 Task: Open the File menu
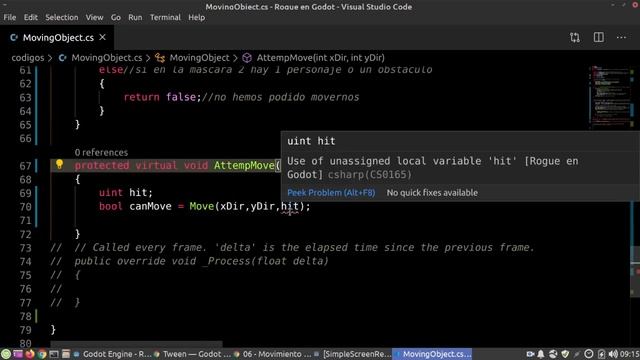click(x=9, y=18)
